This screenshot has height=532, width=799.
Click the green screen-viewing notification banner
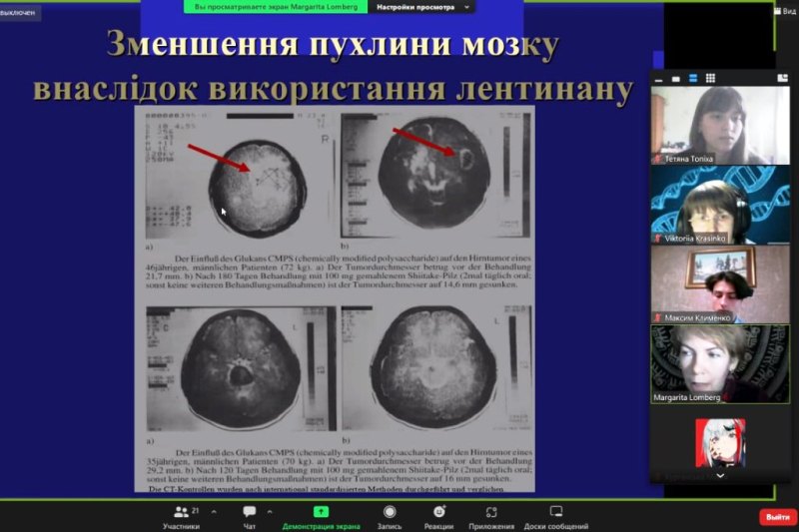coord(276,7)
